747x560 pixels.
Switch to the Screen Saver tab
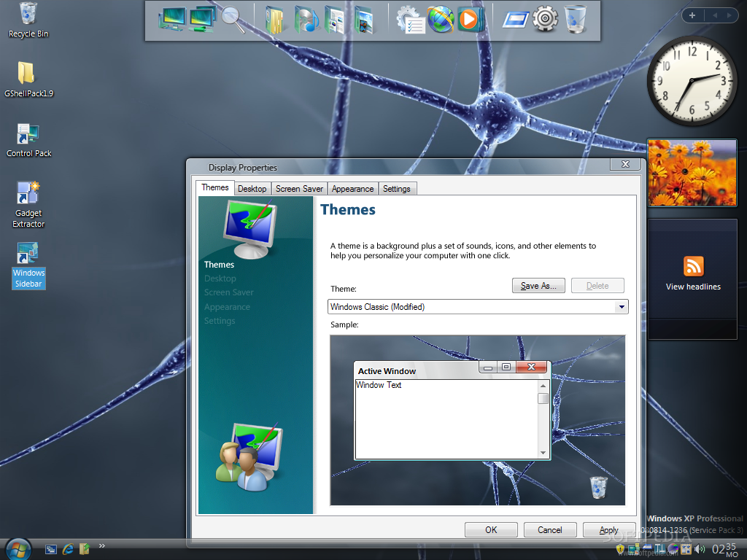(299, 189)
